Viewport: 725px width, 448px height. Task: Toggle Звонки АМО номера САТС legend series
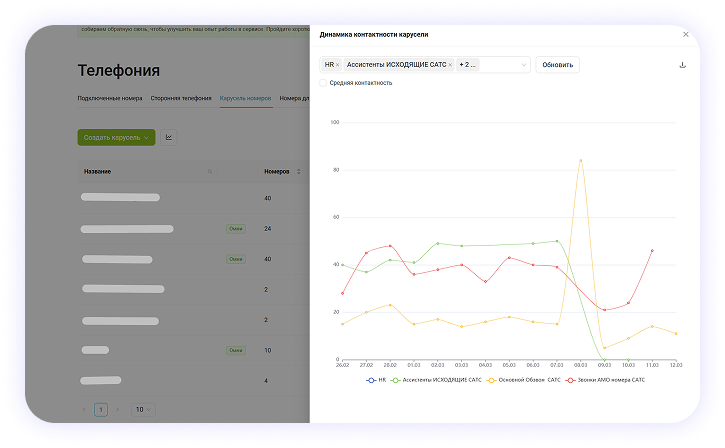pyautogui.click(x=605, y=380)
